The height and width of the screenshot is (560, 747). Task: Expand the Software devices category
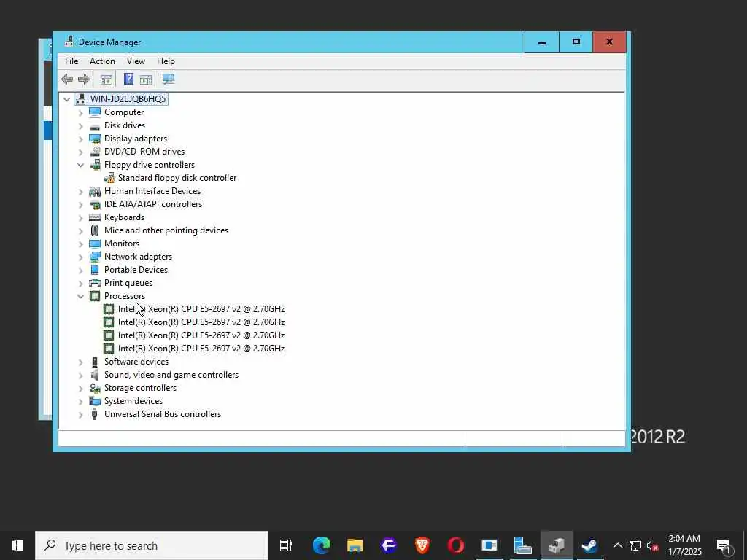click(x=80, y=362)
